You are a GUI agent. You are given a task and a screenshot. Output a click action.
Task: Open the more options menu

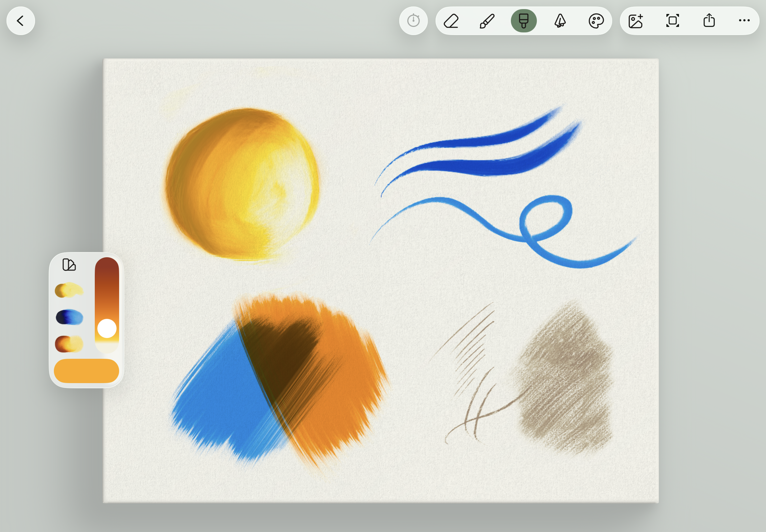744,21
